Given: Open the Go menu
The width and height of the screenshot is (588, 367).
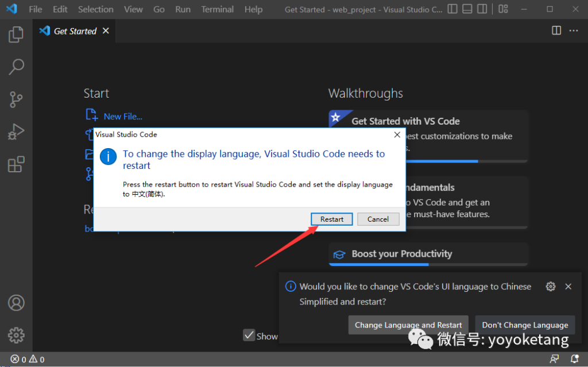Looking at the screenshot, I should pyautogui.click(x=158, y=9).
